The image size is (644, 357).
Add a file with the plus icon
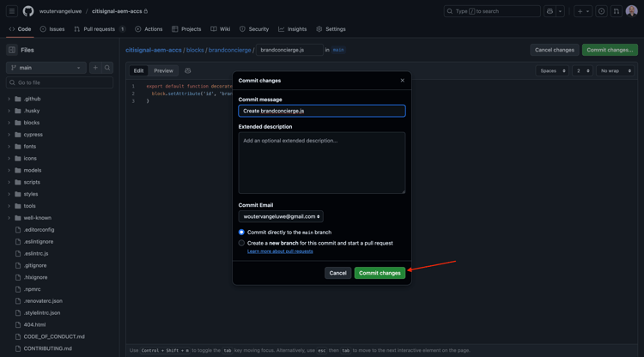[95, 68]
